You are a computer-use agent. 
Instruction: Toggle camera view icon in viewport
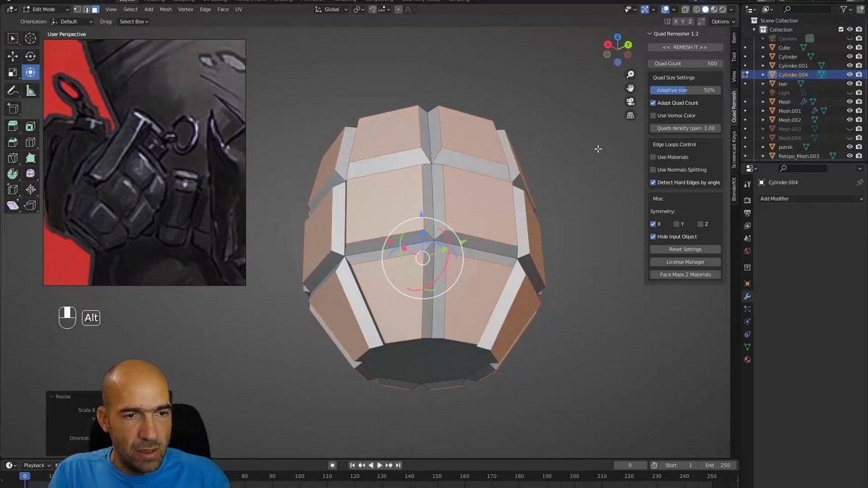click(631, 102)
